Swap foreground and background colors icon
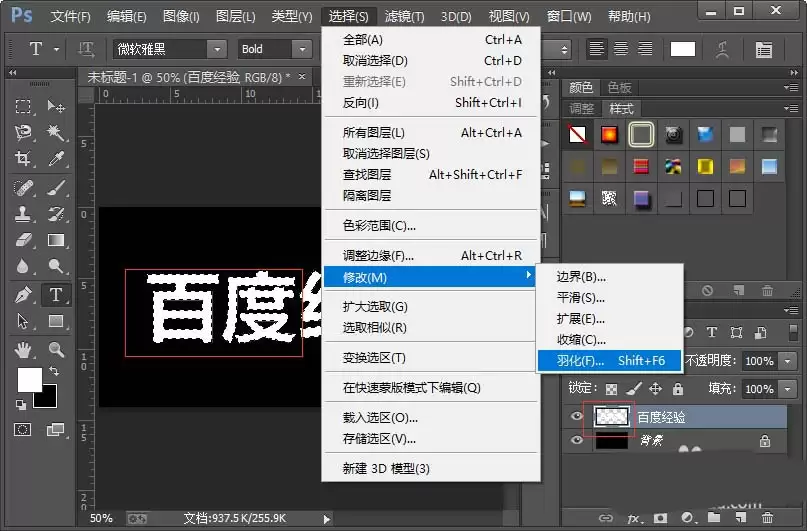Viewport: 807px width, 531px height. [54, 371]
